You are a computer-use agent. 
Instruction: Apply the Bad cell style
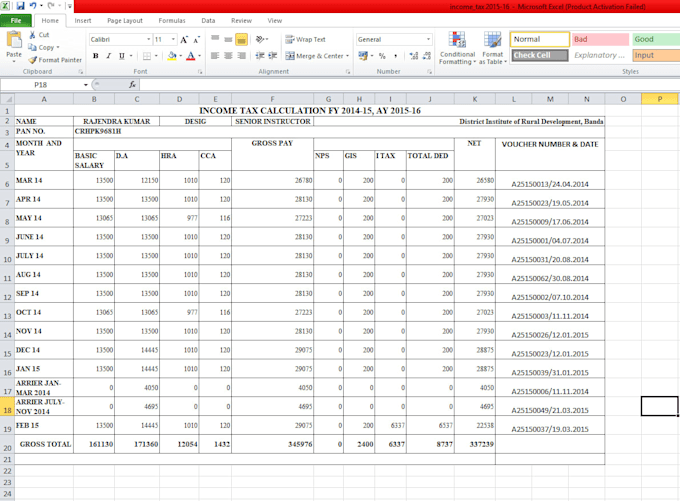coord(601,39)
